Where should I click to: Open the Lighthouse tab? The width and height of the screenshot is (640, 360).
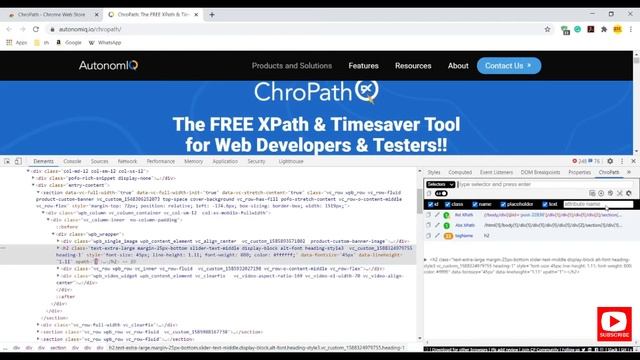click(x=291, y=161)
